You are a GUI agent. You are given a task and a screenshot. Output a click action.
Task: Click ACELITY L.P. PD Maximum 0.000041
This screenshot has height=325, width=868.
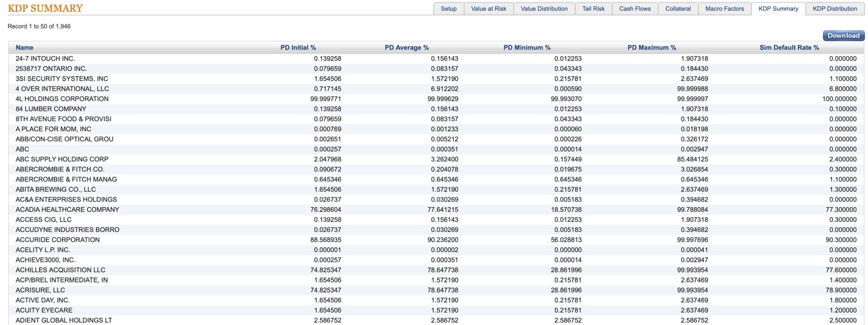point(694,250)
